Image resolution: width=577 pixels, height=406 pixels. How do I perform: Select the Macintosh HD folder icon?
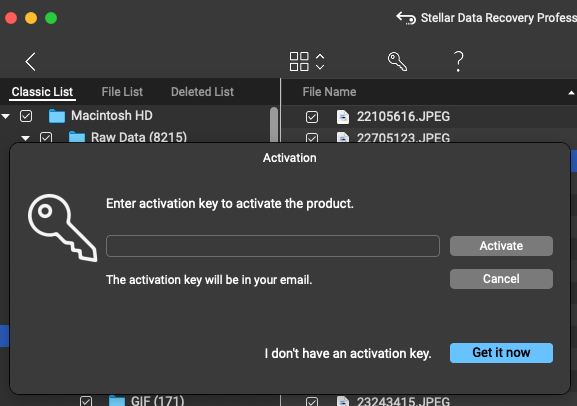(x=57, y=116)
